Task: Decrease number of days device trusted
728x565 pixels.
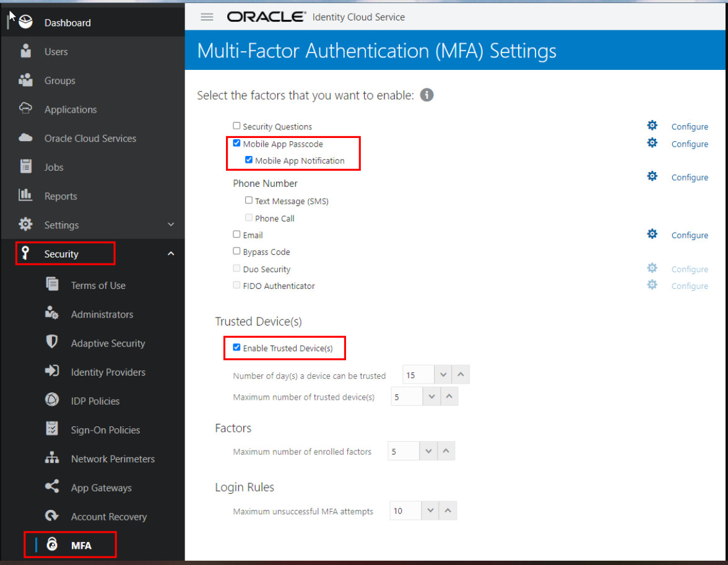Action: (x=443, y=374)
